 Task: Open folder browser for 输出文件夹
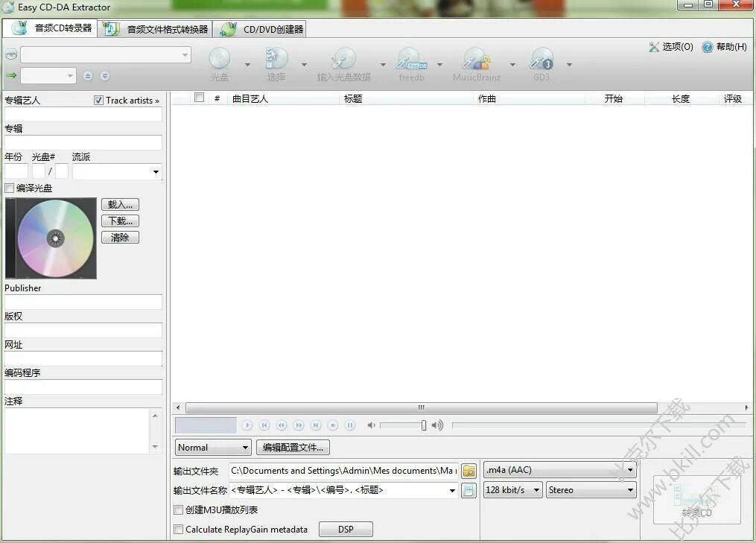click(468, 471)
